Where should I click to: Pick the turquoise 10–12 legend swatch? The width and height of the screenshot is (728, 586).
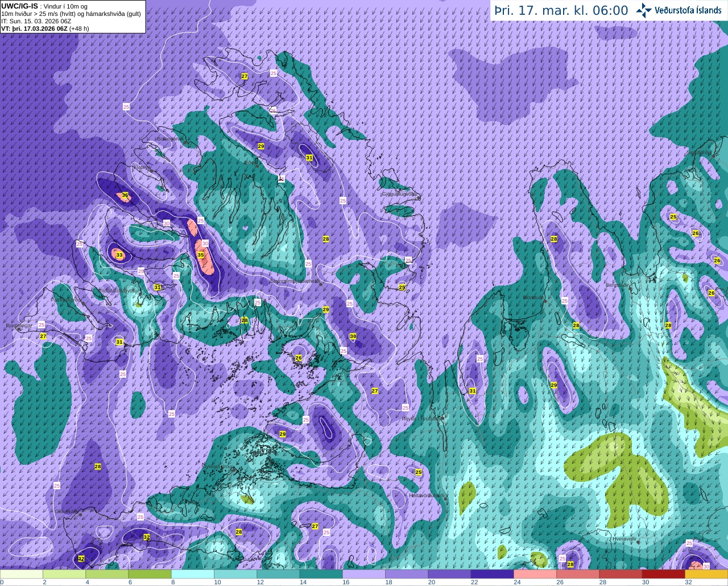pyautogui.click(x=235, y=574)
